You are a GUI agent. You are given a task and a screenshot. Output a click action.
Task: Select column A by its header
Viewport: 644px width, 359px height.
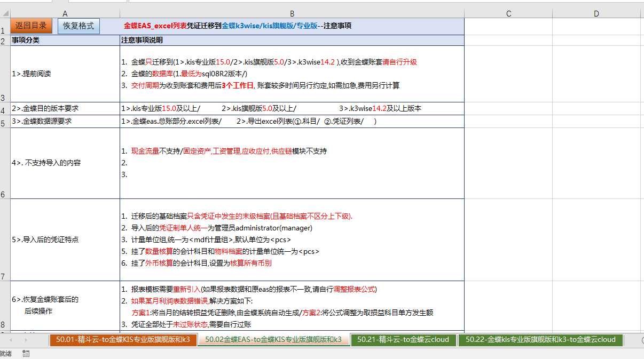point(65,13)
